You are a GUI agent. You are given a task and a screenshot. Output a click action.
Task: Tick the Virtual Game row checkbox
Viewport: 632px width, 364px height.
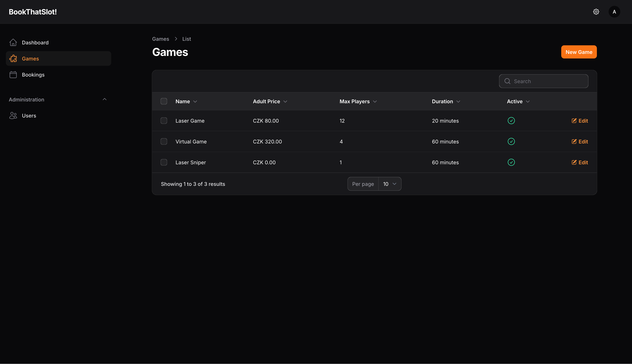pyautogui.click(x=164, y=141)
